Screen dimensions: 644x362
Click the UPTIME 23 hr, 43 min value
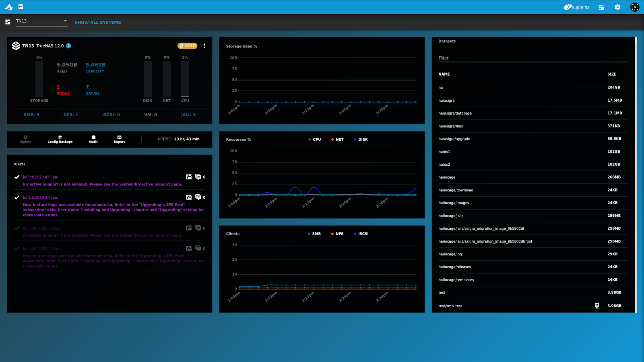tap(187, 139)
